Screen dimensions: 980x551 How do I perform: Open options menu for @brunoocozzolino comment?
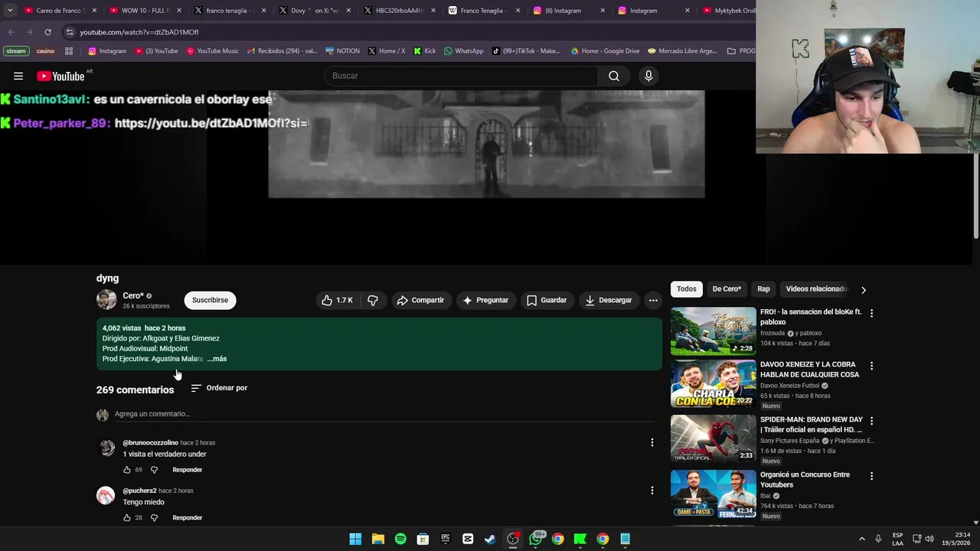point(652,442)
